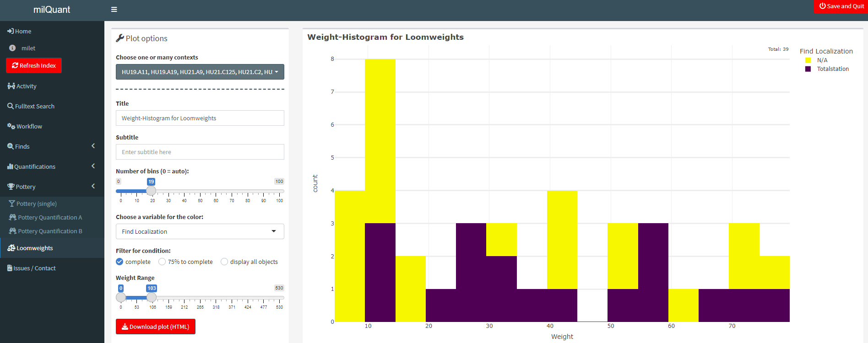Click the power icon in Save and Quit

point(822,6)
